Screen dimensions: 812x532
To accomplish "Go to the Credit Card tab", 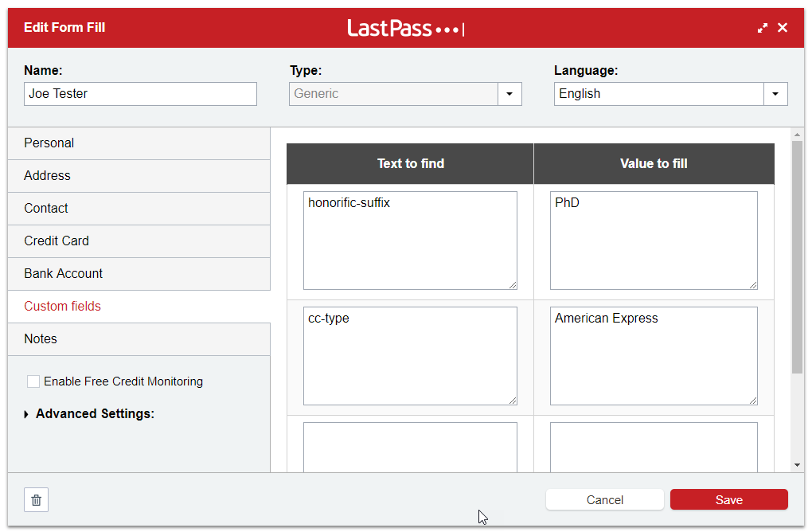I will (139, 241).
